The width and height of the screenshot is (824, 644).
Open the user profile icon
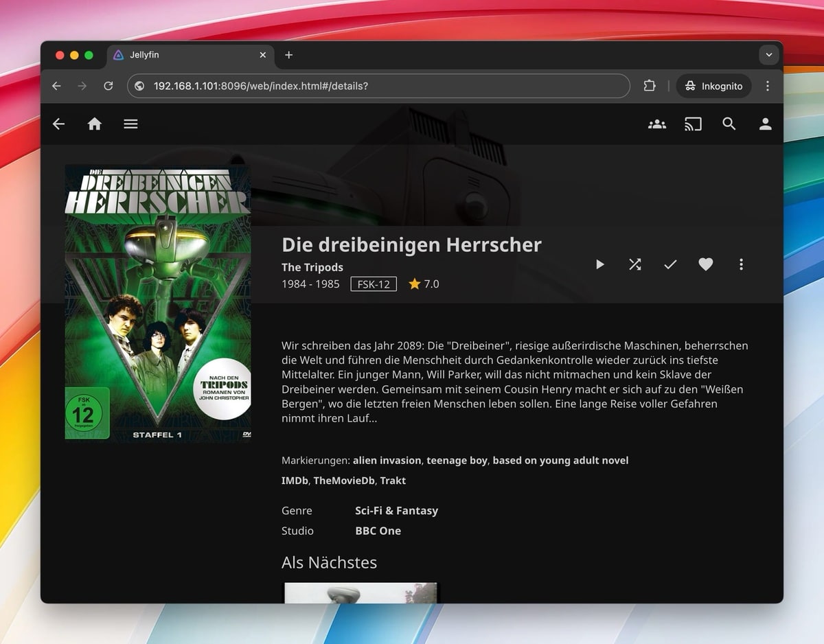(765, 124)
